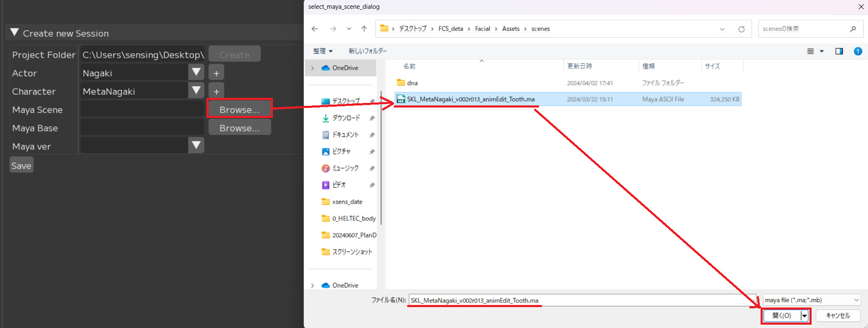
Task: Open the Maya ver dropdown
Action: (196, 146)
